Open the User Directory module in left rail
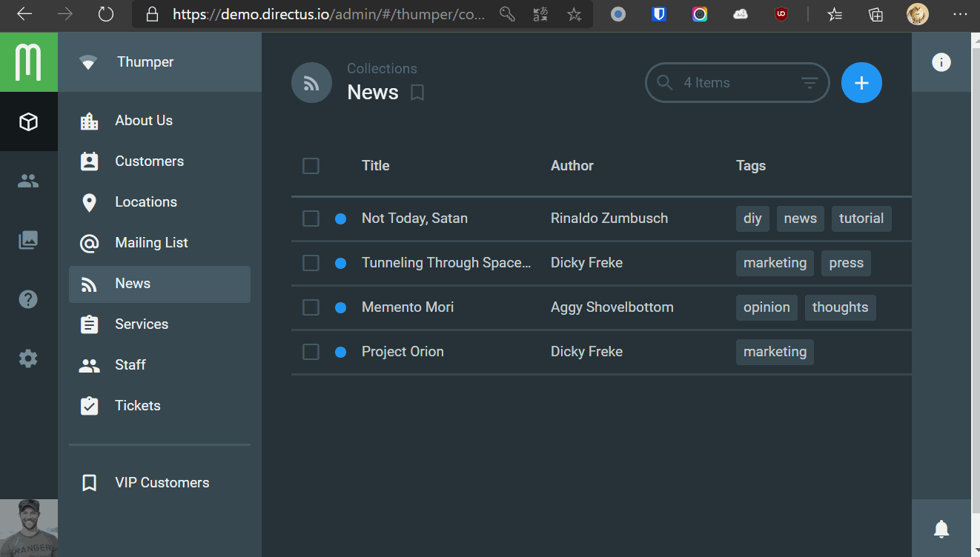This screenshot has width=980, height=557. (28, 180)
